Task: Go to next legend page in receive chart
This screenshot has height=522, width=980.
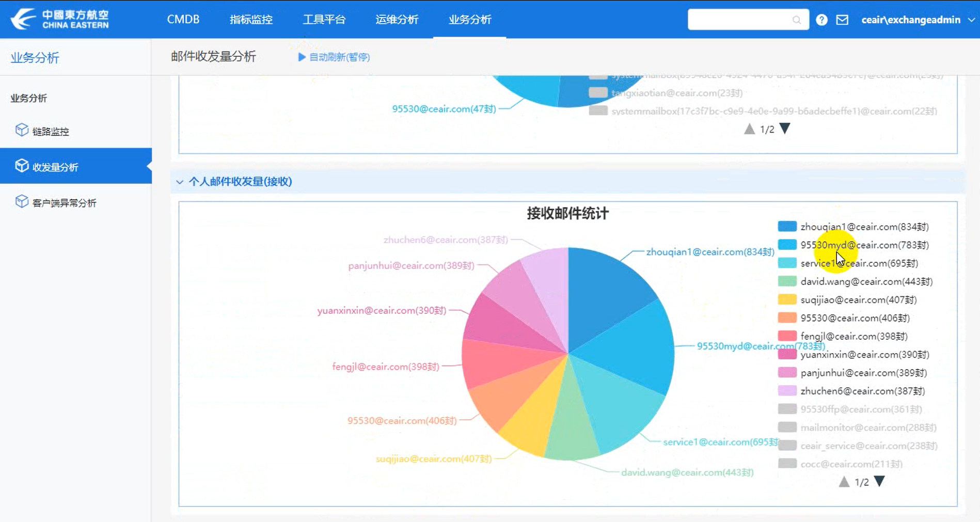Action: pos(879,481)
